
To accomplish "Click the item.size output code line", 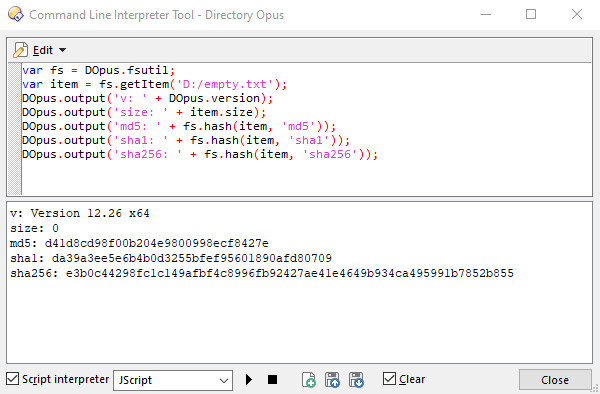I will (144, 112).
